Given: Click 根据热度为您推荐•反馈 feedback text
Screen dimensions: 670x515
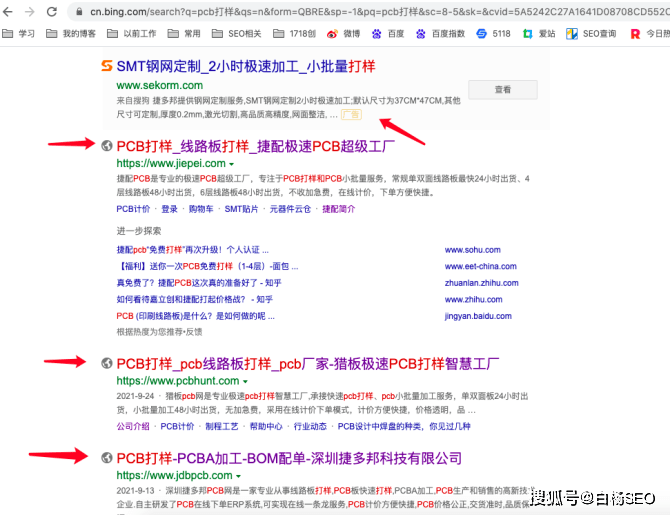Looking at the screenshot, I should 159,332.
